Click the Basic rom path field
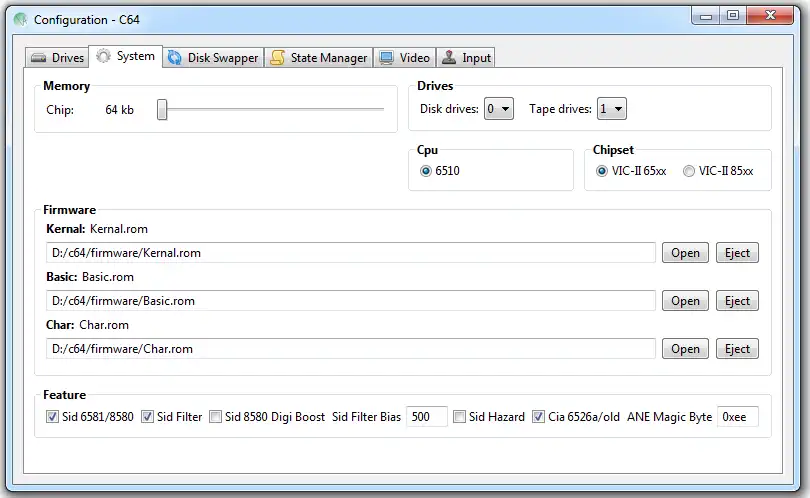Viewport: 810px width, 498px height. click(x=351, y=301)
